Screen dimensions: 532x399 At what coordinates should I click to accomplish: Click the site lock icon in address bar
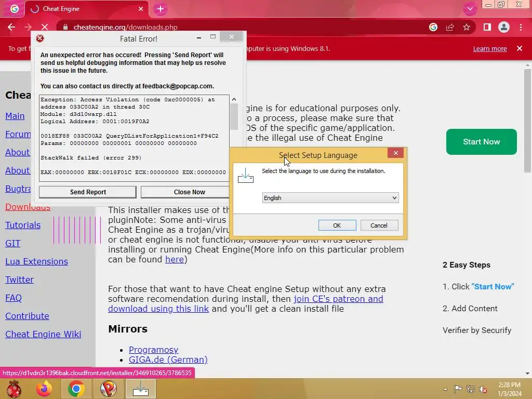pos(65,27)
